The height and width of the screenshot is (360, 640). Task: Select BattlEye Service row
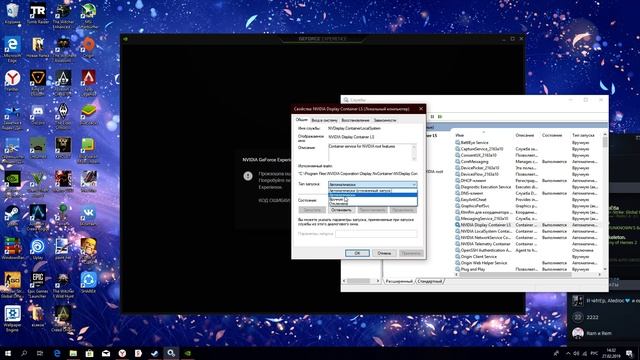527,142
